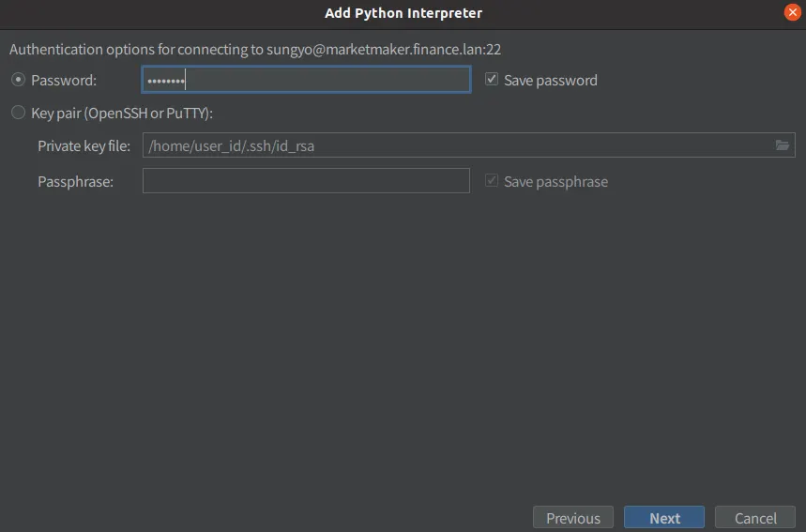Viewport: 806px width, 532px height.
Task: Untick the Save password checkbox
Action: (x=492, y=80)
